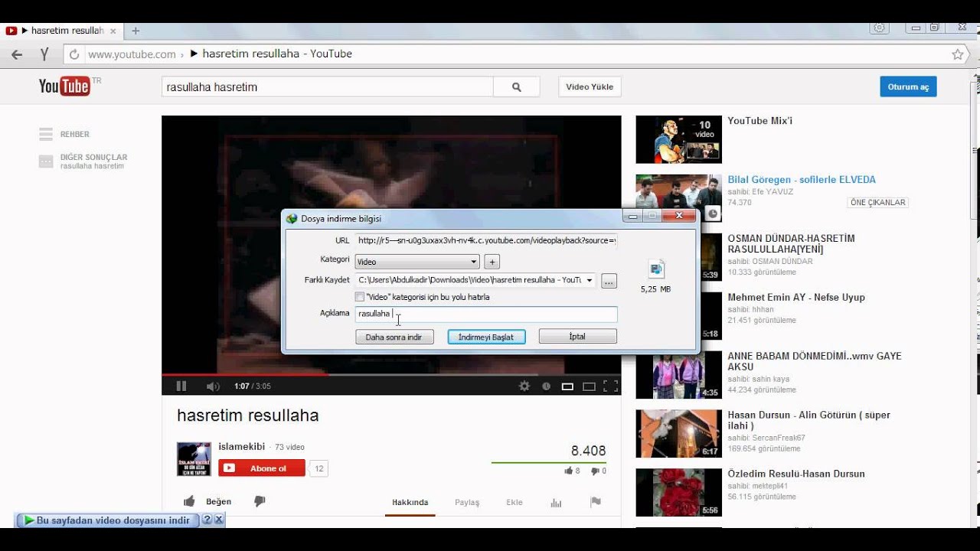
Task: Open Bilal Göregen - sofilerle ELVEDA video
Action: [802, 180]
